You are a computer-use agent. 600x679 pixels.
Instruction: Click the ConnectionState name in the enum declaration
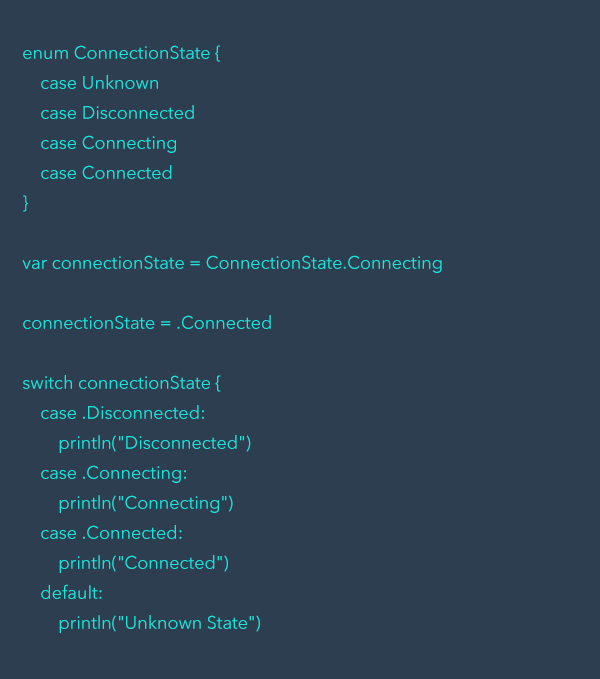click(x=141, y=53)
